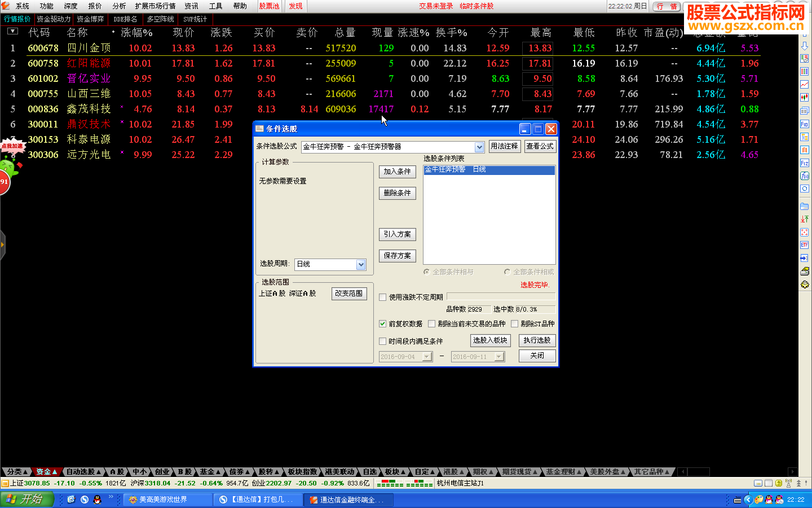Open the 选股周期 日线 dropdown
The height and width of the screenshot is (508, 812).
(x=361, y=264)
